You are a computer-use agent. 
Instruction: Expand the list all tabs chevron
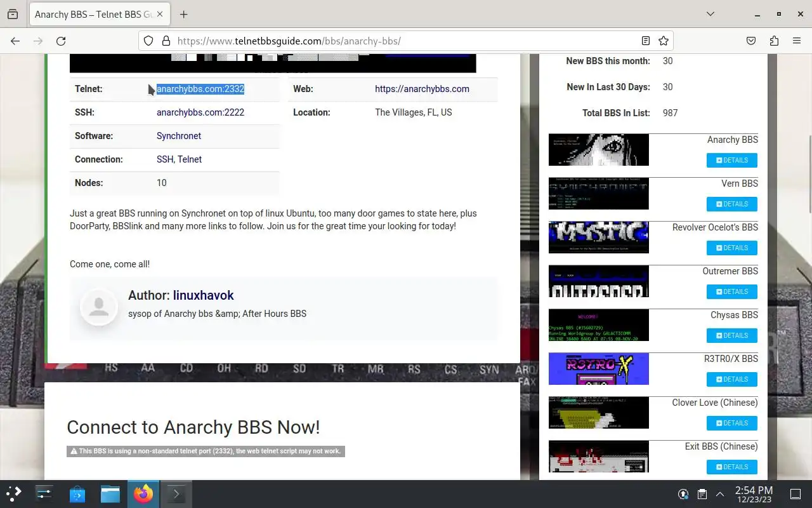point(710,14)
